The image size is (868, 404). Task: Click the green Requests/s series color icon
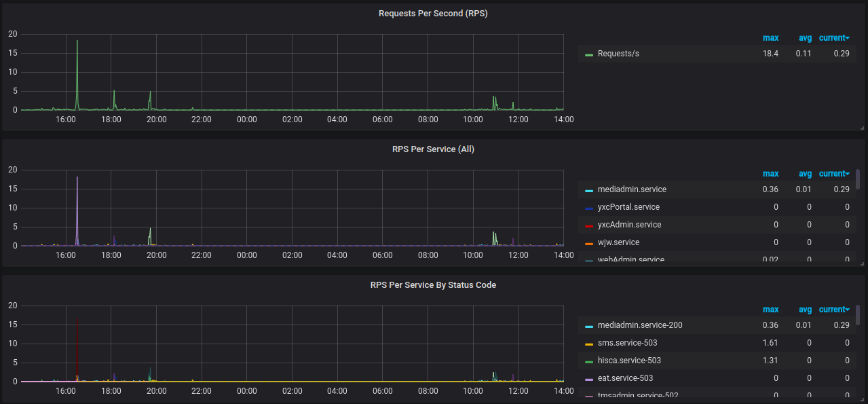(x=589, y=54)
